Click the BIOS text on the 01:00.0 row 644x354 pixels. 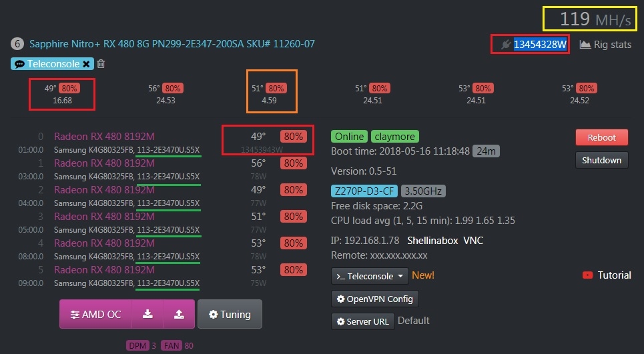coord(168,150)
